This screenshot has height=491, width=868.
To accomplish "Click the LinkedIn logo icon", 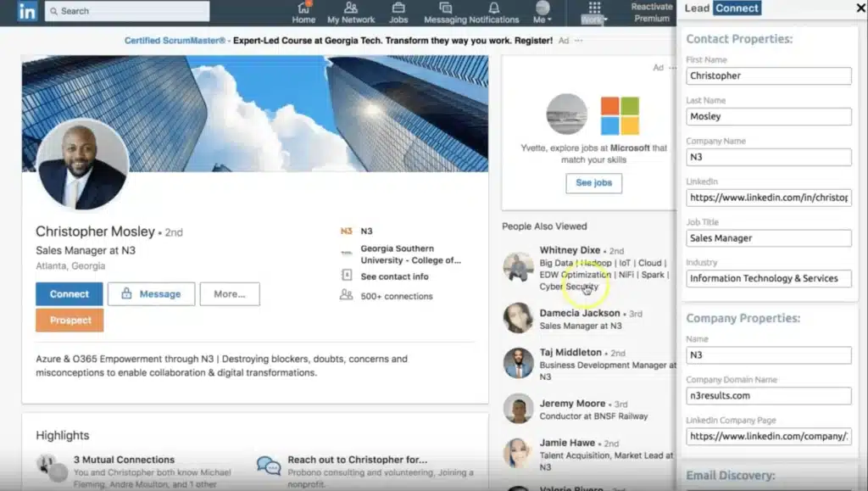I will click(26, 11).
